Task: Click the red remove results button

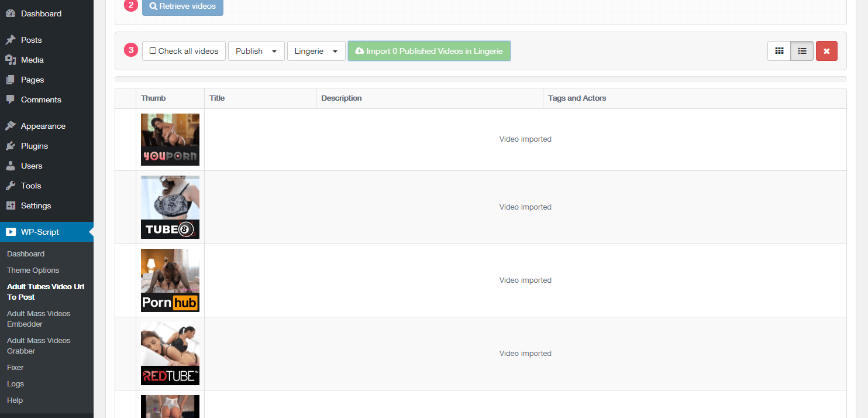Action: 826,51
